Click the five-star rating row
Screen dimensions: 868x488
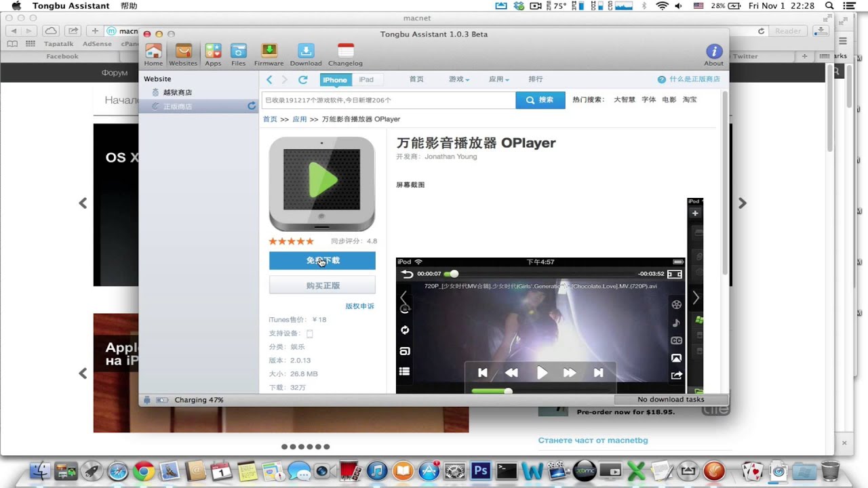pyautogui.click(x=292, y=241)
